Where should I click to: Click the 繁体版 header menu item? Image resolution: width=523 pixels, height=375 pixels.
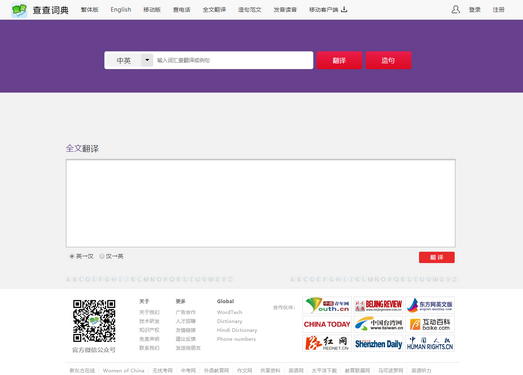(x=89, y=10)
